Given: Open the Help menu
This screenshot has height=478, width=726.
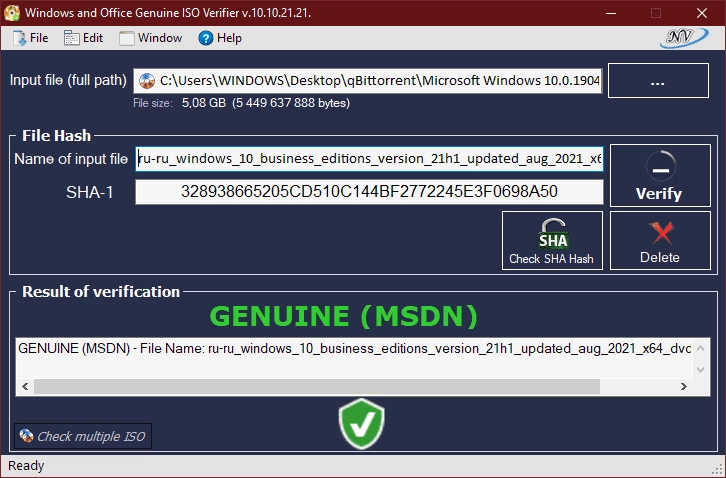Looking at the screenshot, I should [x=220, y=38].
